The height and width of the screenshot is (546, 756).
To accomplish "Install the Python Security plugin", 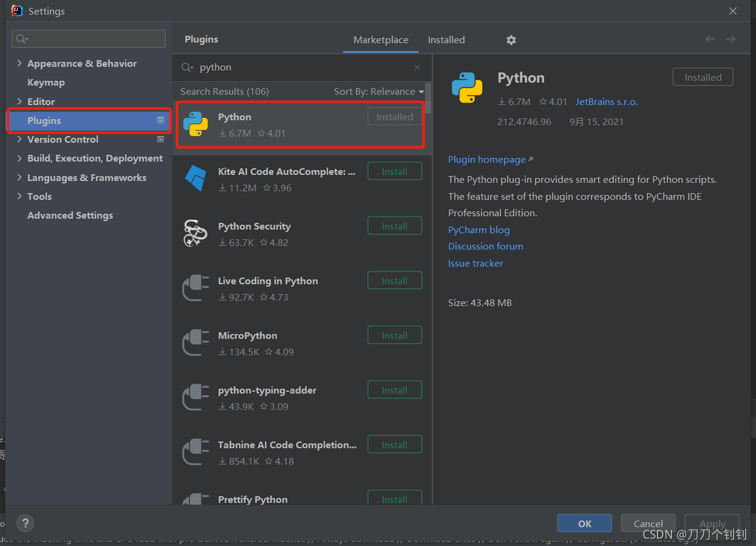I will point(395,226).
